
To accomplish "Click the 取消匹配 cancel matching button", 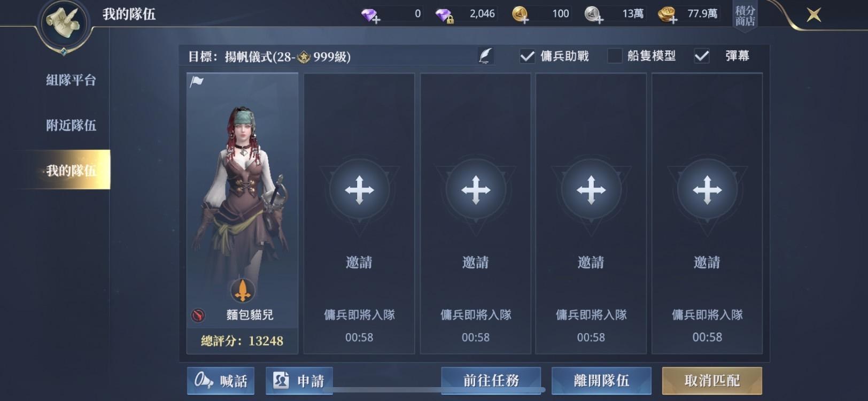I will tap(712, 381).
